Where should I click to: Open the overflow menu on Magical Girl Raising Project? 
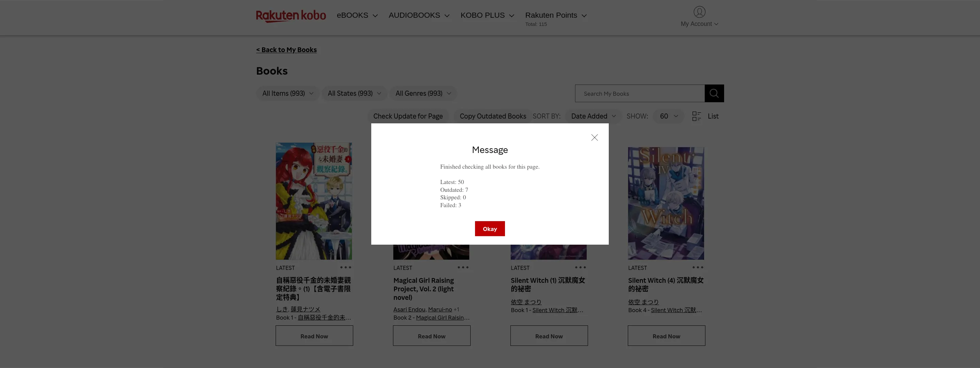point(463,267)
